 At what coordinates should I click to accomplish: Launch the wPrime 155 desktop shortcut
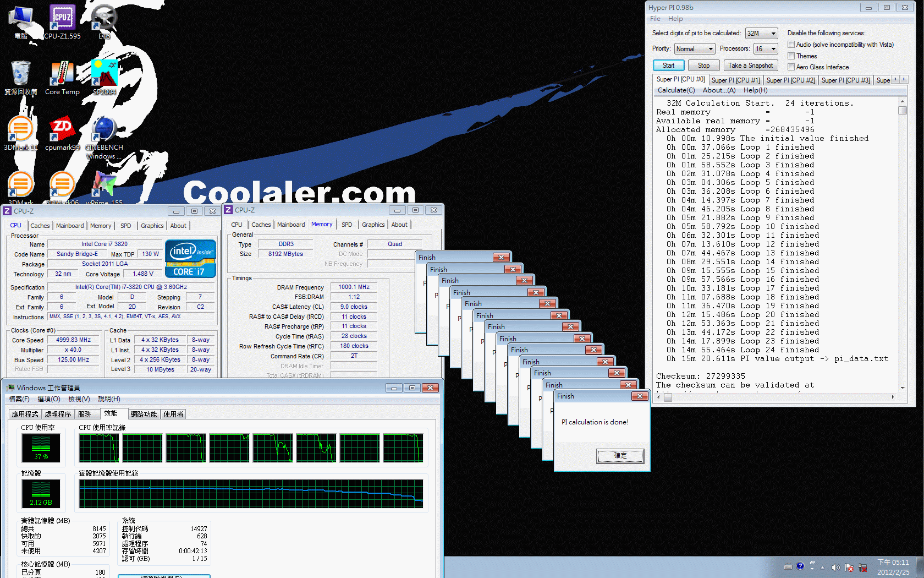click(104, 187)
